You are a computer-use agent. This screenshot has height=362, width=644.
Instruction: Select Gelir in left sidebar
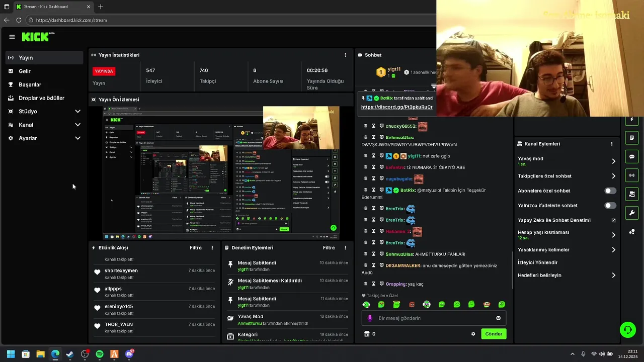point(44,71)
